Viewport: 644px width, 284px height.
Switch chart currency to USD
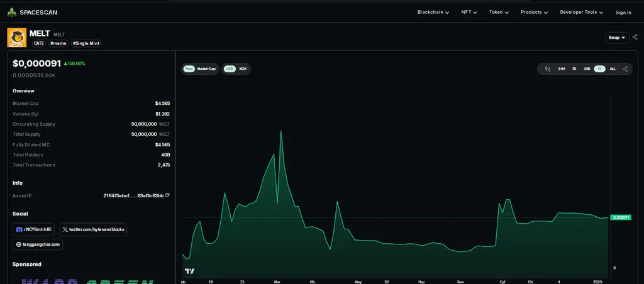click(230, 69)
